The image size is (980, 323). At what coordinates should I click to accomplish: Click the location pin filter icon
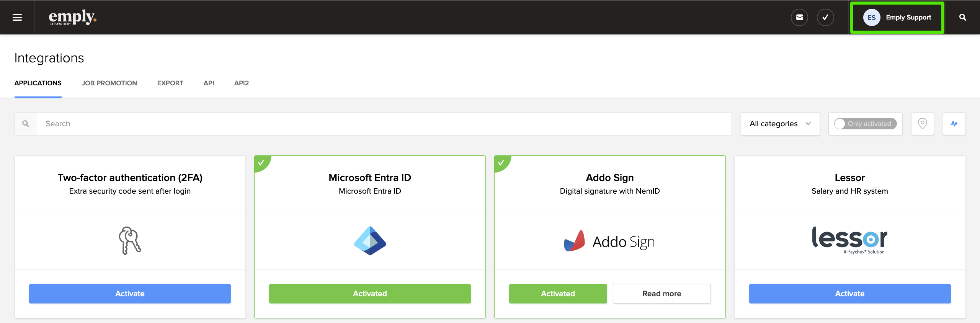pyautogui.click(x=923, y=124)
